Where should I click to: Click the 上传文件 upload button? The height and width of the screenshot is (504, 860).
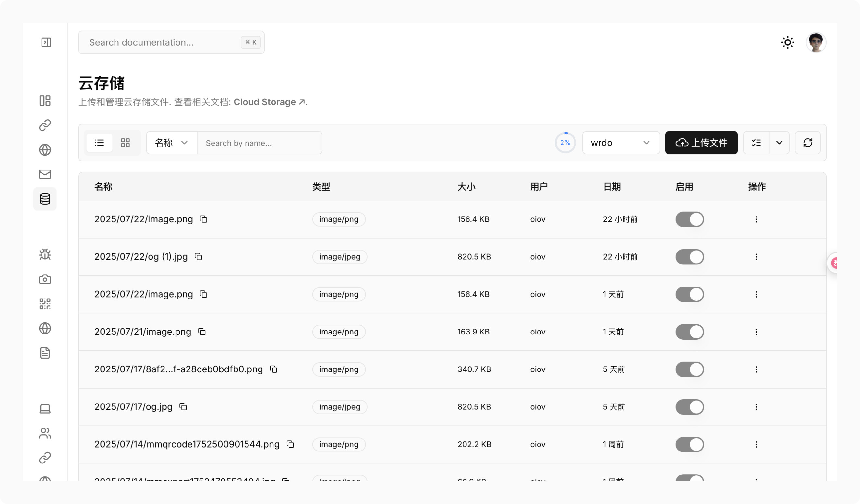(x=701, y=143)
